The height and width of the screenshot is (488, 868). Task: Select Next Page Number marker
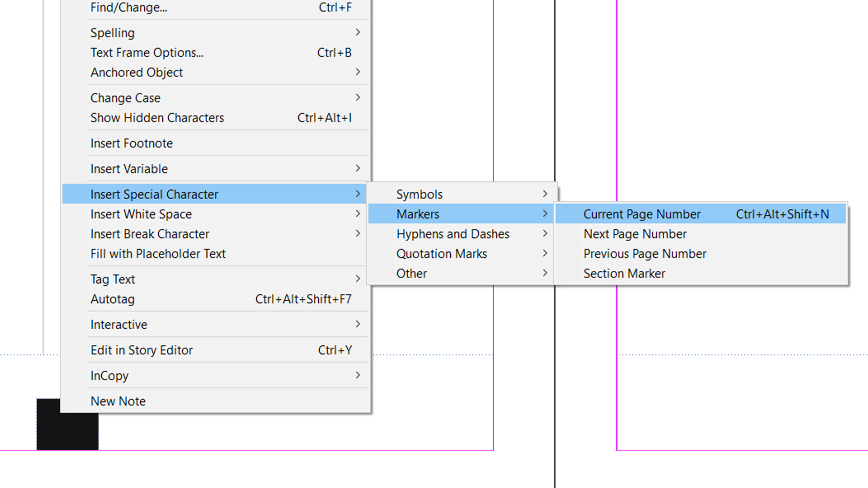tap(635, 234)
